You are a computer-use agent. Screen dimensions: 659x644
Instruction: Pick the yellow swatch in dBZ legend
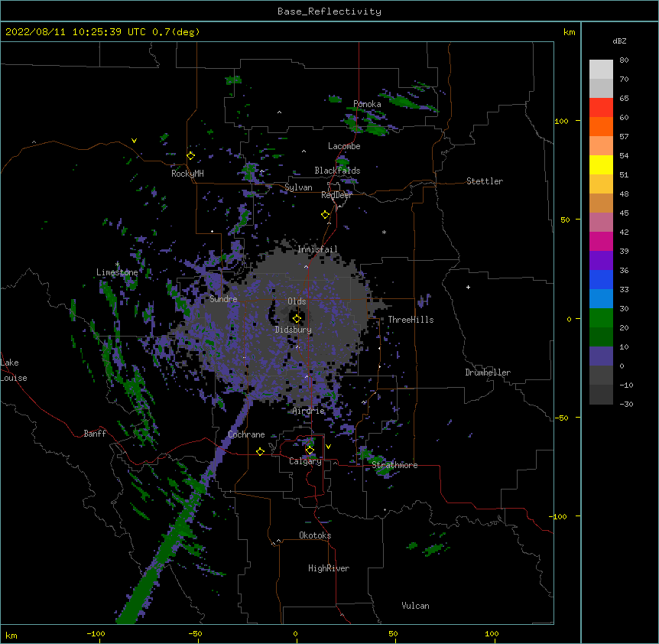[601, 164]
